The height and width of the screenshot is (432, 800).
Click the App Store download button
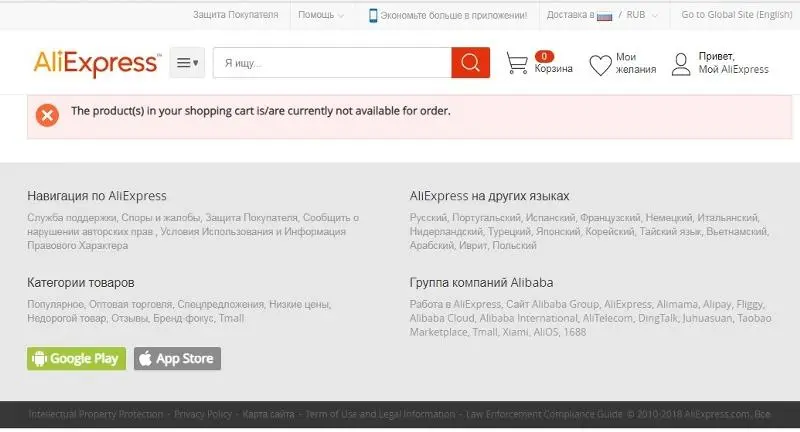pyautogui.click(x=178, y=359)
